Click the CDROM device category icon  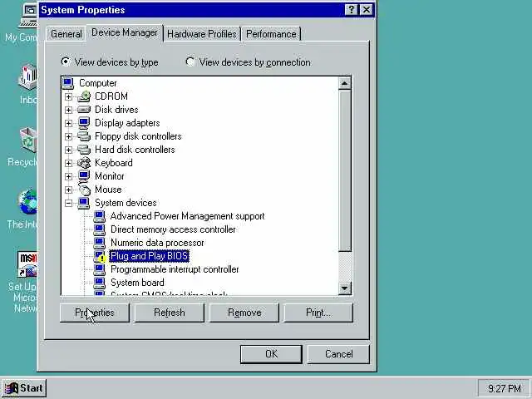coord(84,96)
